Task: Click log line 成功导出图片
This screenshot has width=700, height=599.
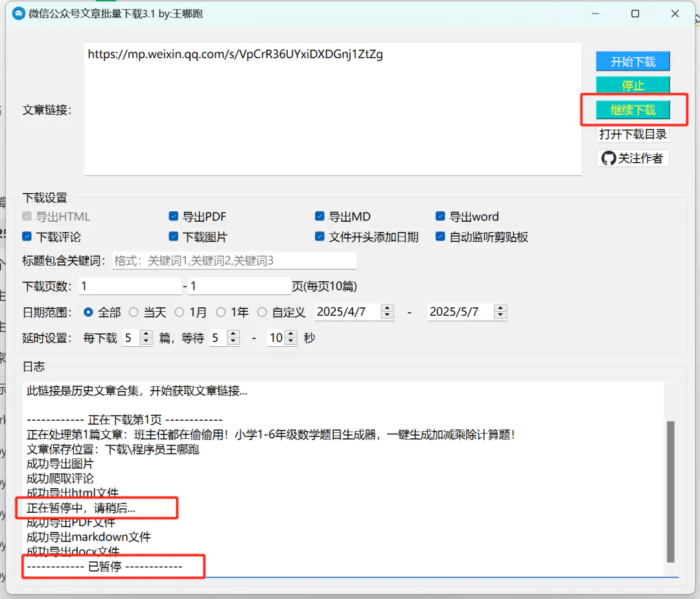Action: pyautogui.click(x=60, y=464)
